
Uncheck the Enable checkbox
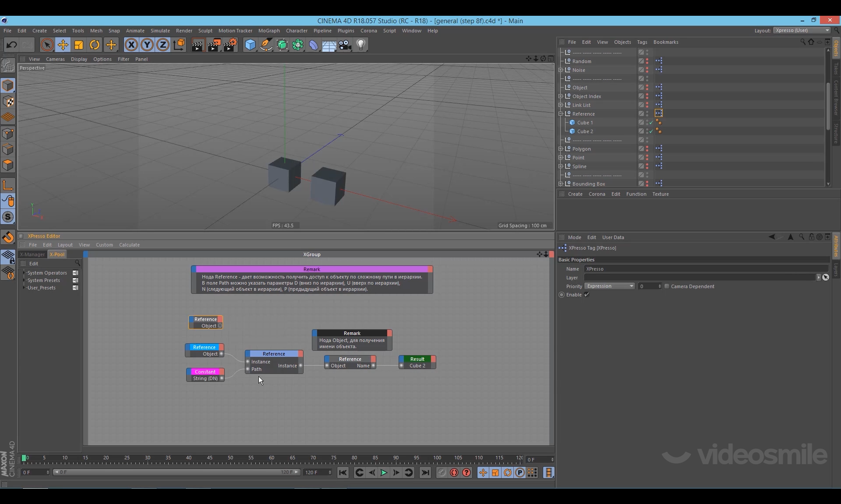[x=587, y=295]
